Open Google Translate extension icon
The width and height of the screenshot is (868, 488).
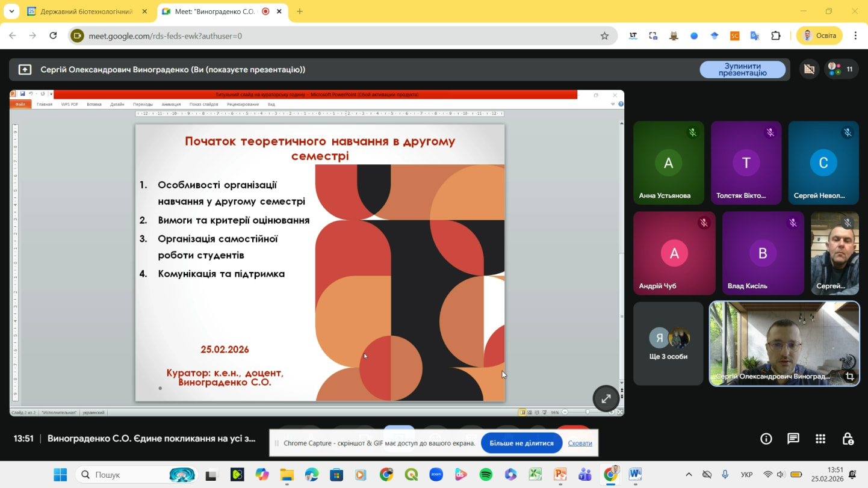click(755, 36)
